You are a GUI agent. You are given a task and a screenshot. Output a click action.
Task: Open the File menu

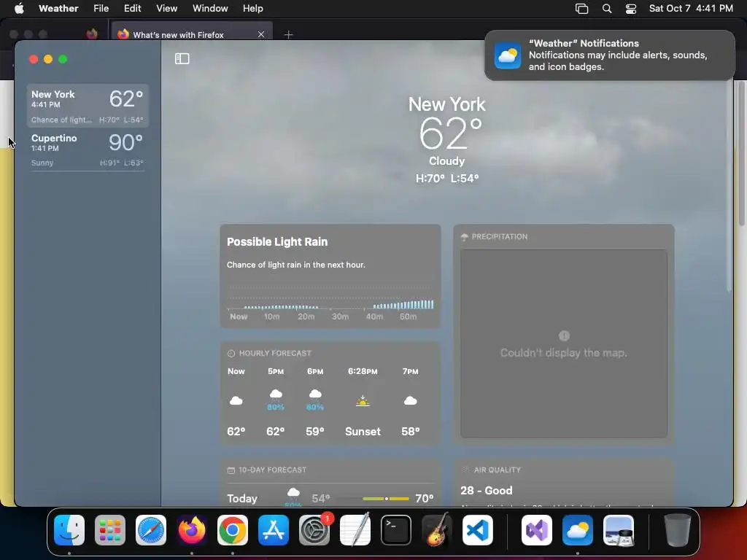coord(101,9)
